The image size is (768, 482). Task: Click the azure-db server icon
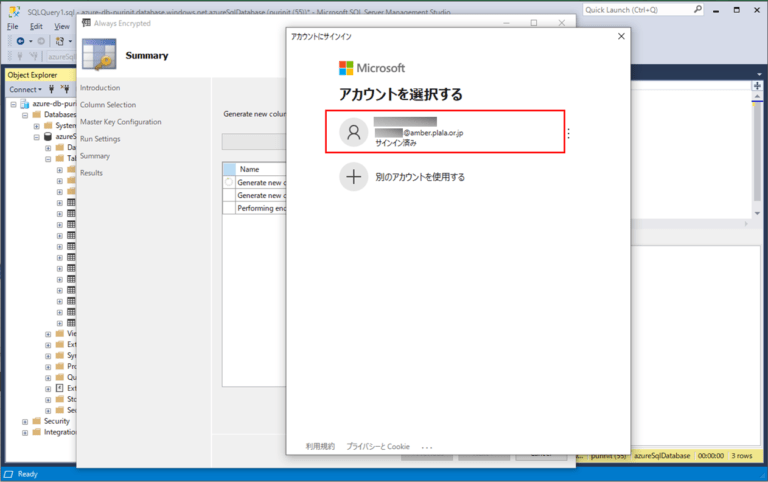click(24, 104)
